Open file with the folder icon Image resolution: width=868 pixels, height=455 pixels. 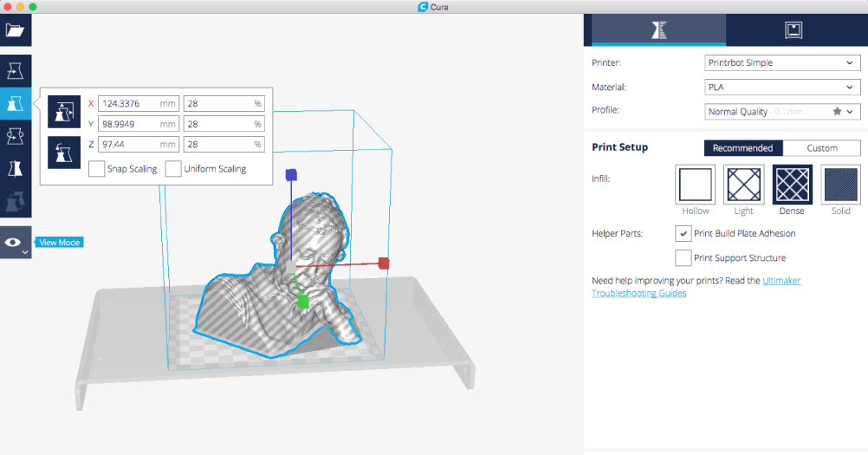pyautogui.click(x=15, y=30)
